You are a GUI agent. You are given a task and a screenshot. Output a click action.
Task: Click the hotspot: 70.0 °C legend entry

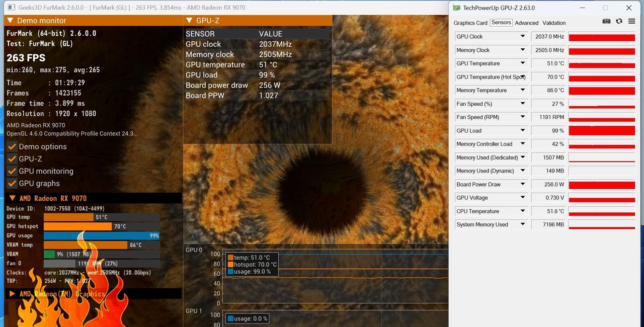[x=252, y=265]
